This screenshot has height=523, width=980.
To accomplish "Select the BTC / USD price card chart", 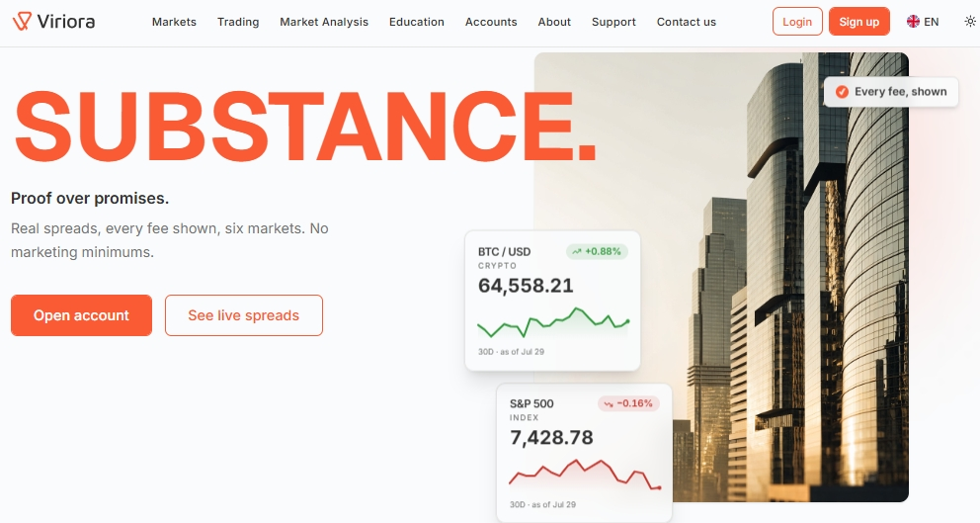I will [x=553, y=322].
